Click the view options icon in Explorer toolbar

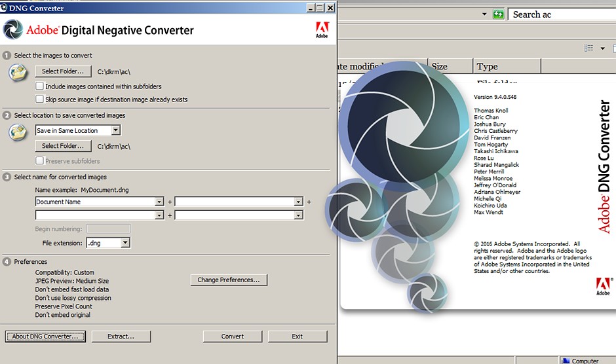coord(588,48)
